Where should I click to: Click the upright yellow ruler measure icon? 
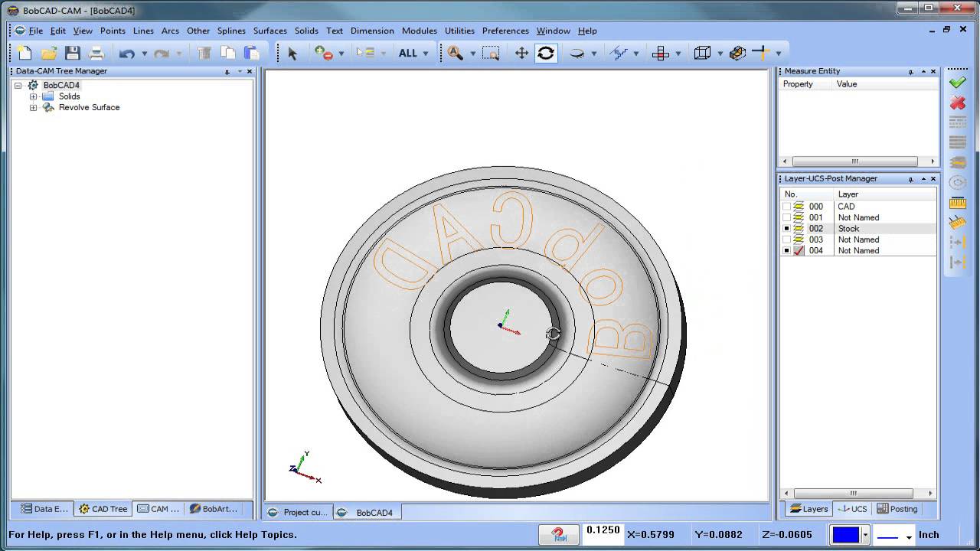point(957,203)
